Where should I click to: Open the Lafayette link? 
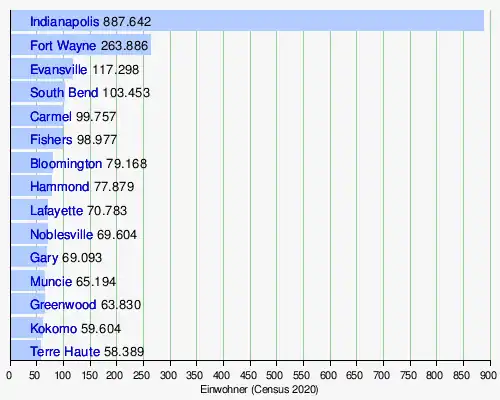pos(56,211)
